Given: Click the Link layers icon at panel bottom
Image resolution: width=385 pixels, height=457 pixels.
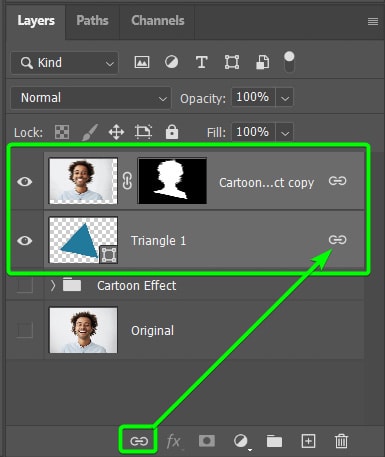Looking at the screenshot, I should tap(139, 441).
